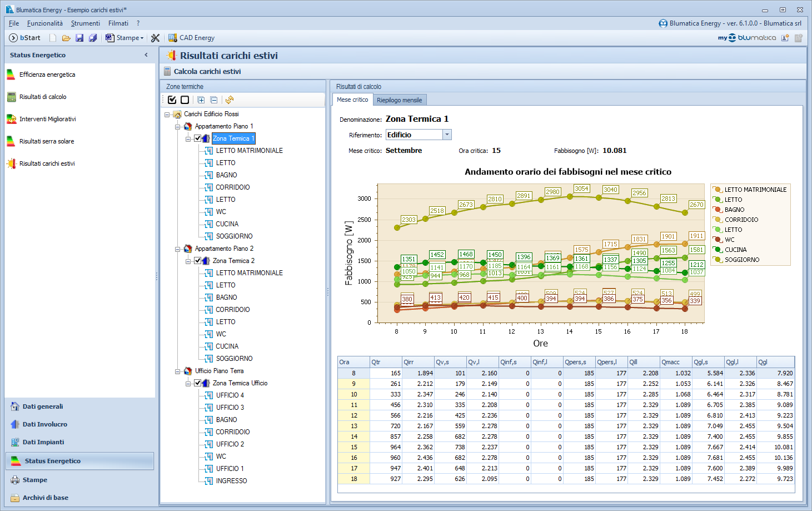Collapse all tree nodes with minus icon
Image resolution: width=812 pixels, height=511 pixels.
(214, 100)
